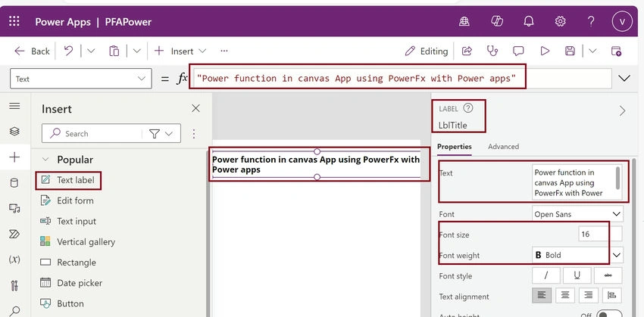This screenshot has height=317, width=644.
Task: Close the Insert pane
Action: pos(196,108)
